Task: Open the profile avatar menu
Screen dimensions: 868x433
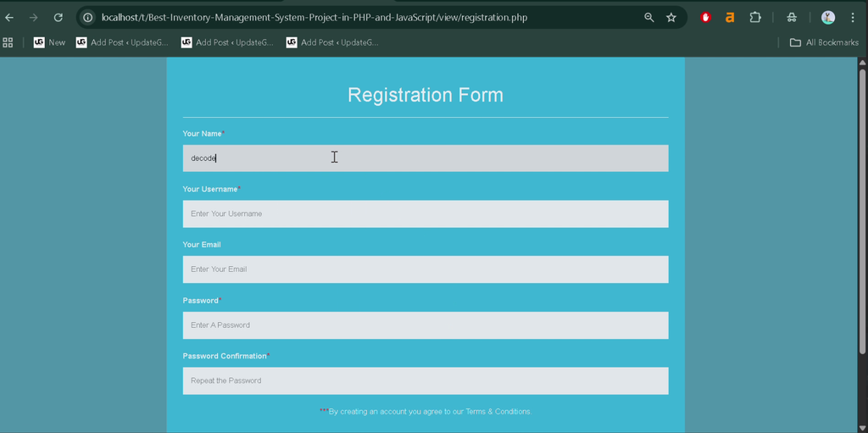Action: (828, 18)
